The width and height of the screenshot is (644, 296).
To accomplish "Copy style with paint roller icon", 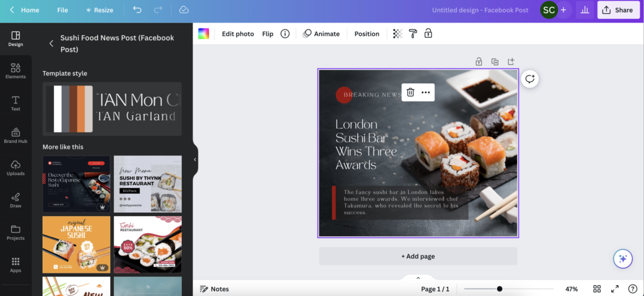I will coord(413,34).
